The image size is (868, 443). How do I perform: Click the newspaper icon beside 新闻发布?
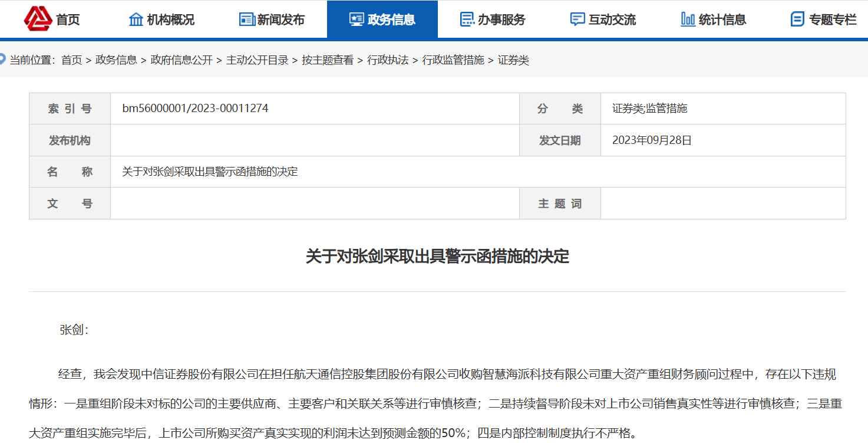click(247, 19)
